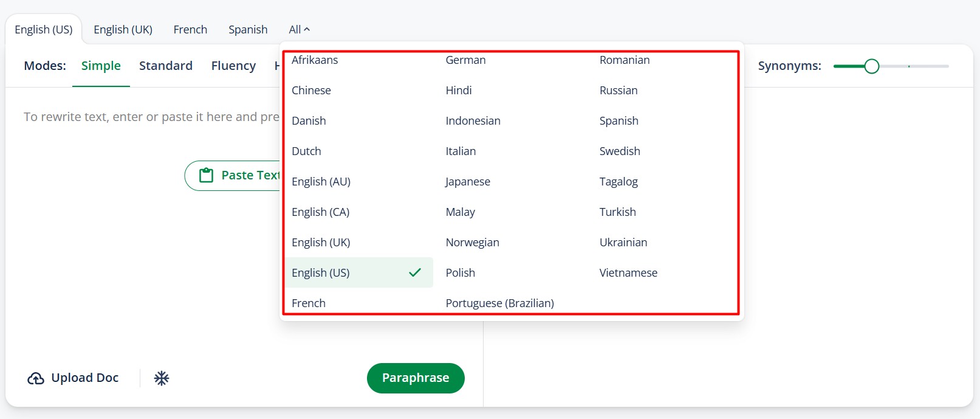Open the Spanish language tab

248,29
